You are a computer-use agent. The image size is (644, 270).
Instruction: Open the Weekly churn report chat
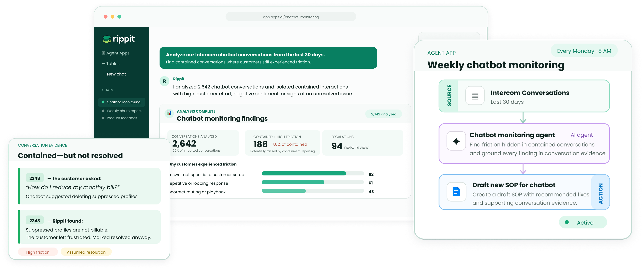click(x=123, y=111)
